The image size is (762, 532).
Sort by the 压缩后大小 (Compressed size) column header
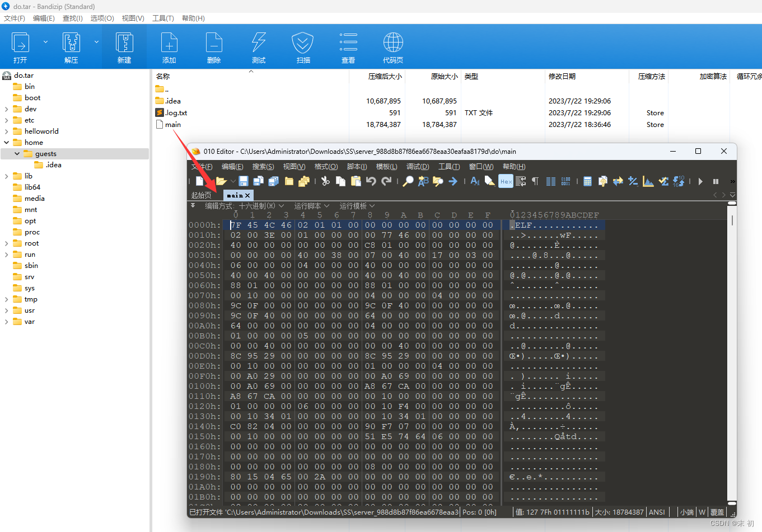coord(385,77)
